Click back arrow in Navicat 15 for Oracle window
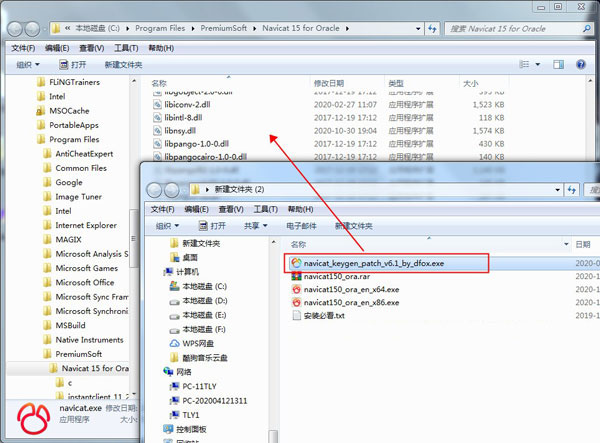This screenshot has width=600, height=443. [15, 29]
